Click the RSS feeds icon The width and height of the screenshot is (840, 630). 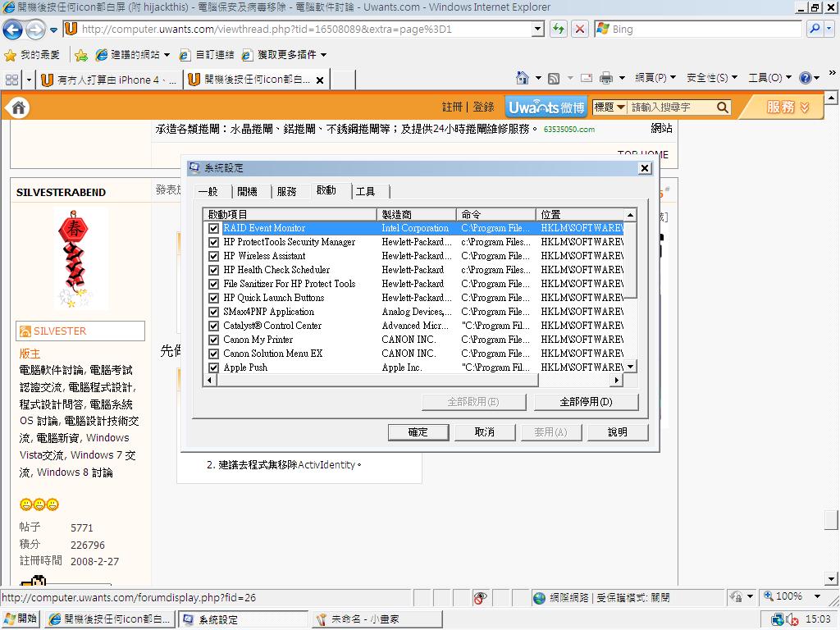tap(554, 79)
